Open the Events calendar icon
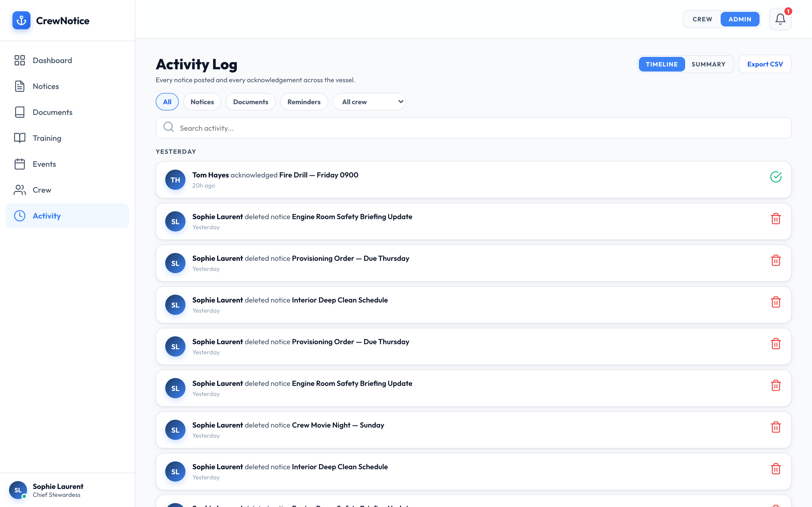 [x=19, y=164]
